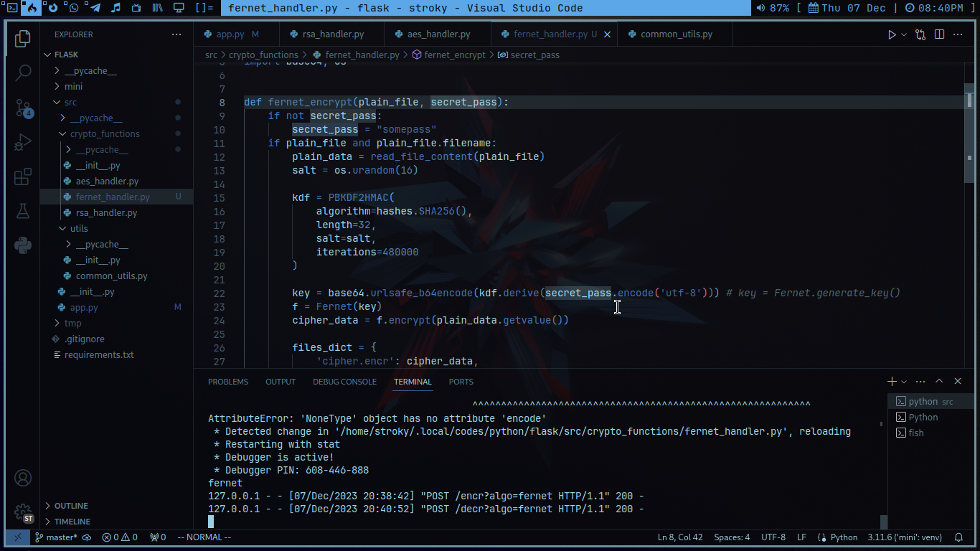Open Run and Debug view

(x=23, y=142)
